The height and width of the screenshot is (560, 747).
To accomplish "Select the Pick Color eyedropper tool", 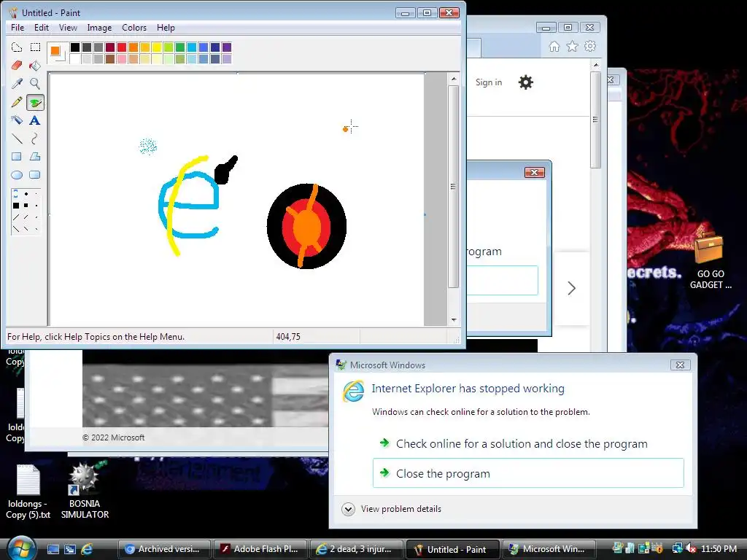I will (17, 83).
